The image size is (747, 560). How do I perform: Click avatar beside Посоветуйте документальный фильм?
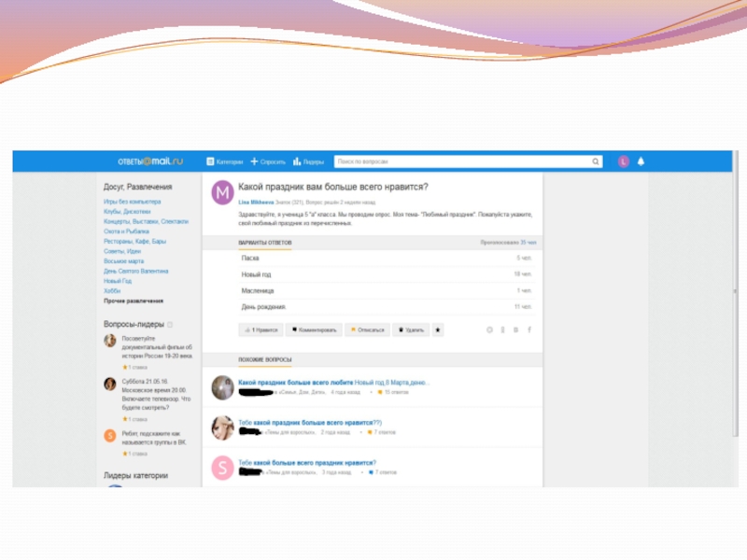[x=110, y=341]
